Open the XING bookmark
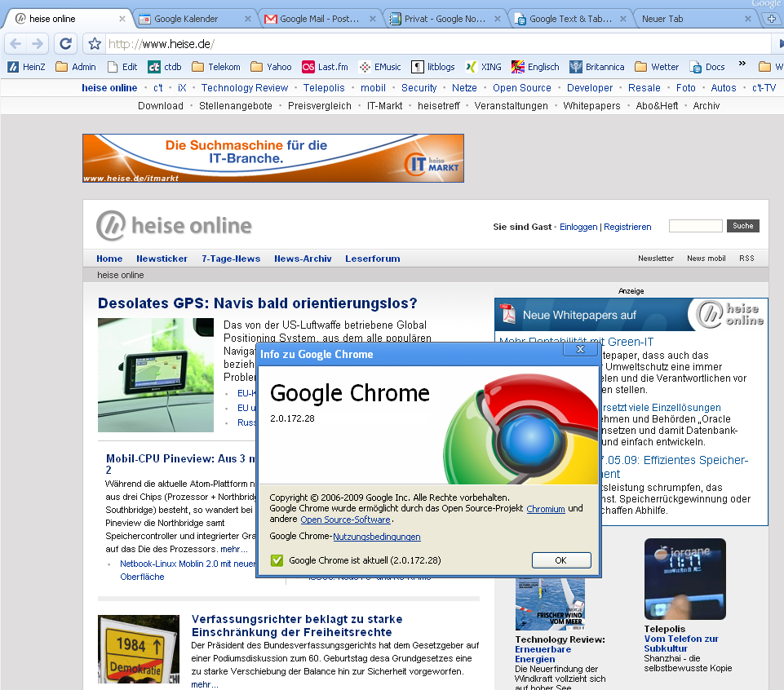 (484, 67)
